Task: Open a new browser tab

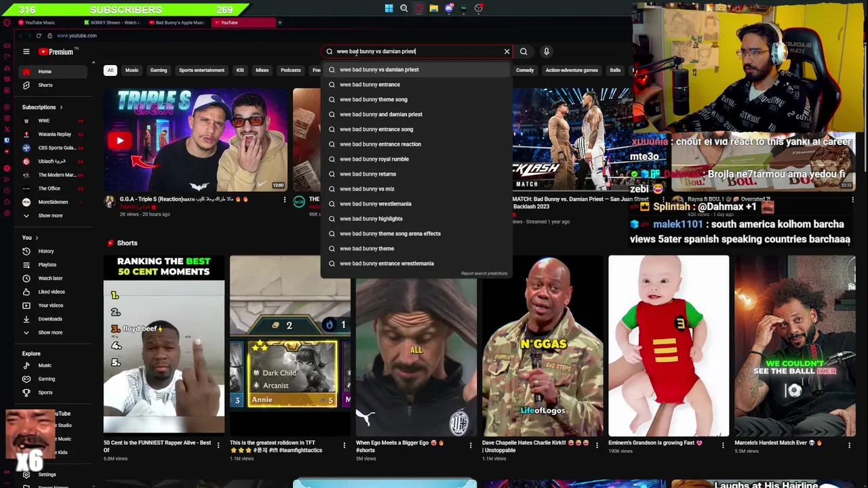Action: coord(280,22)
